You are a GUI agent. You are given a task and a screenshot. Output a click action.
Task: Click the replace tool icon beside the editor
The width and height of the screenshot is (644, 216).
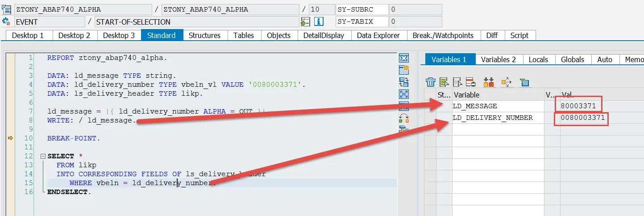point(404,82)
